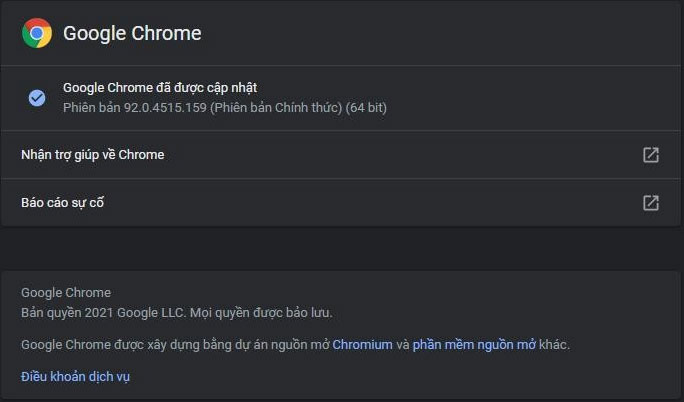Open external link icon for Báo cáo sự cố

coord(651,203)
